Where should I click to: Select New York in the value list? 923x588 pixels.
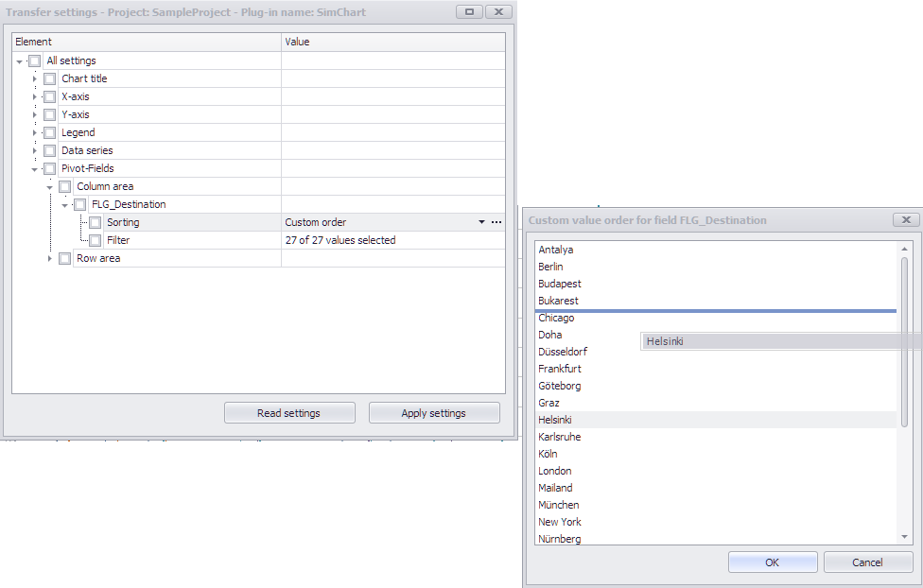coord(715,522)
